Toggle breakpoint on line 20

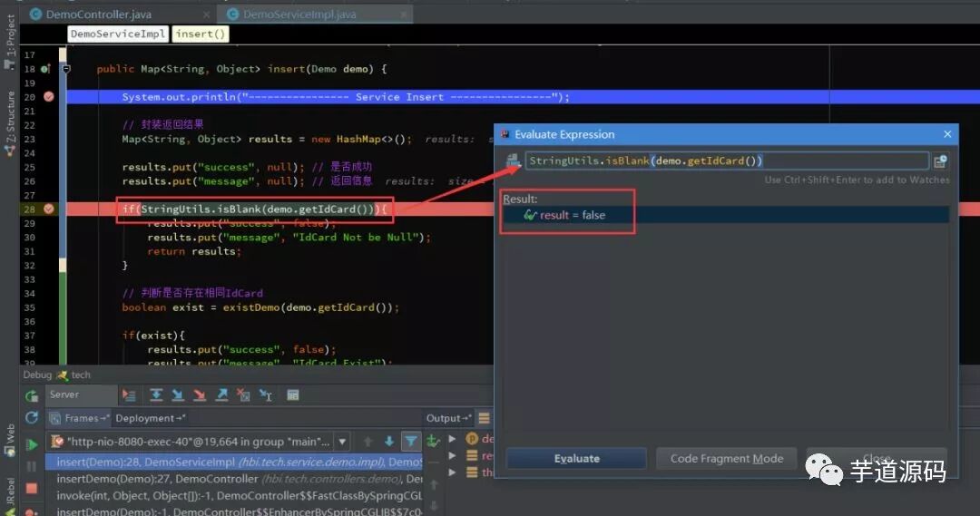[x=49, y=97]
